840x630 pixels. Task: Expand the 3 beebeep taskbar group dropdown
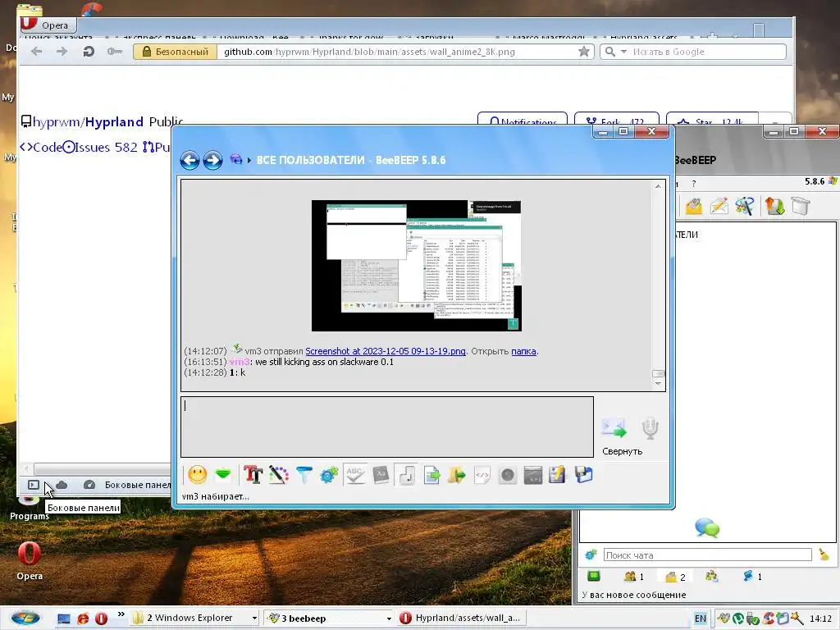click(x=389, y=619)
